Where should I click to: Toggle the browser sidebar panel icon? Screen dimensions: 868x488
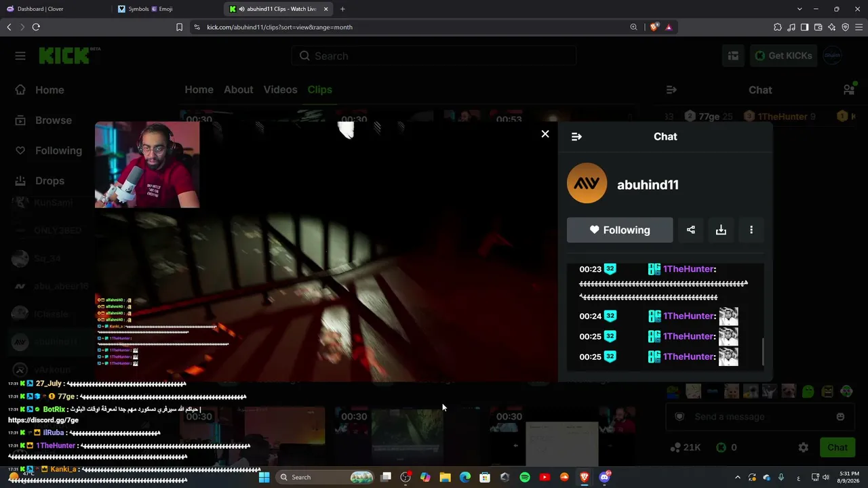pos(805,27)
